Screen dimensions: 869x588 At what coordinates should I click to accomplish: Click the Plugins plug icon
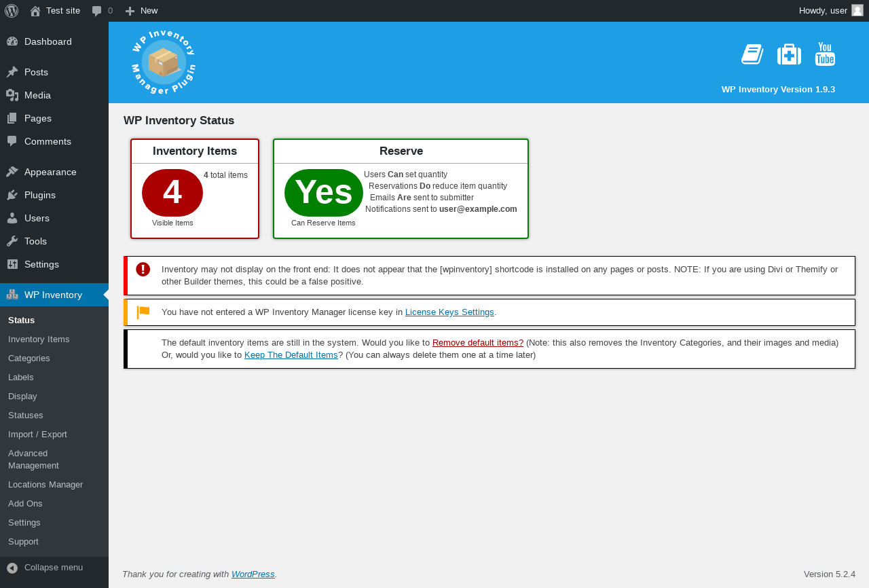pyautogui.click(x=12, y=195)
